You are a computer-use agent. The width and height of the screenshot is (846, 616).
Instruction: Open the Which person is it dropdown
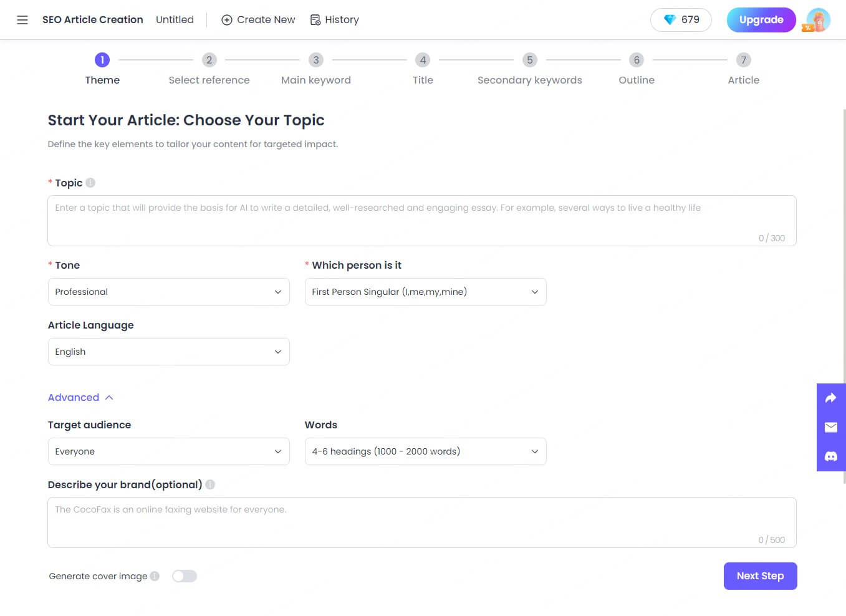pos(425,292)
